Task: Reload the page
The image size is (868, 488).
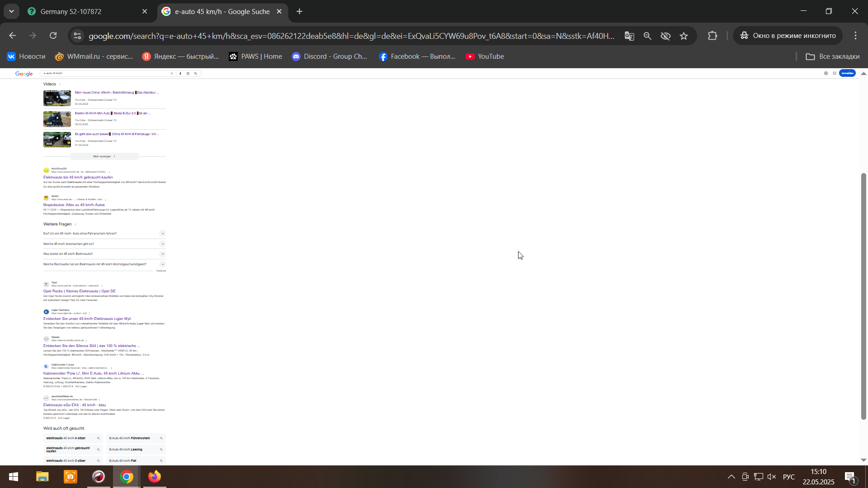Action: coord(53,36)
